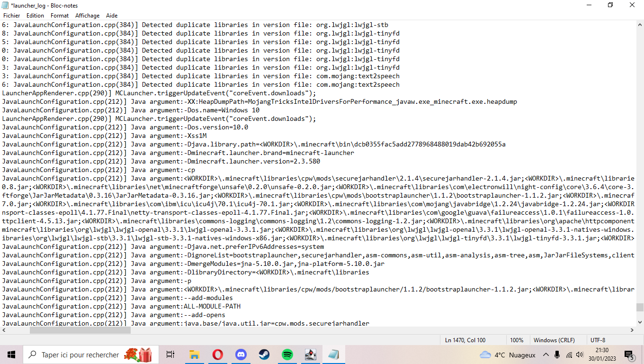Click the Windows Start button

[x=11, y=355]
